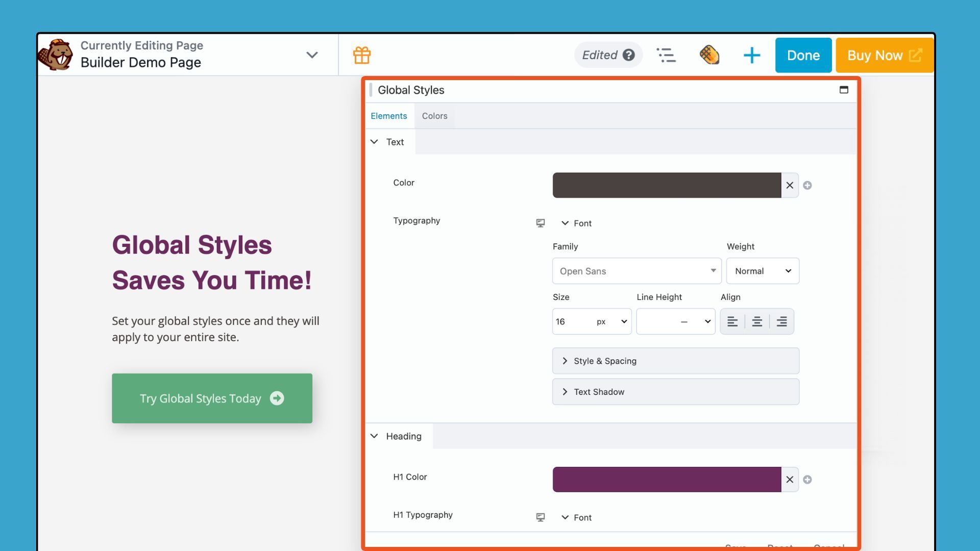Viewport: 980px width, 551px height.
Task: Click the plus icon to add content
Action: click(751, 55)
